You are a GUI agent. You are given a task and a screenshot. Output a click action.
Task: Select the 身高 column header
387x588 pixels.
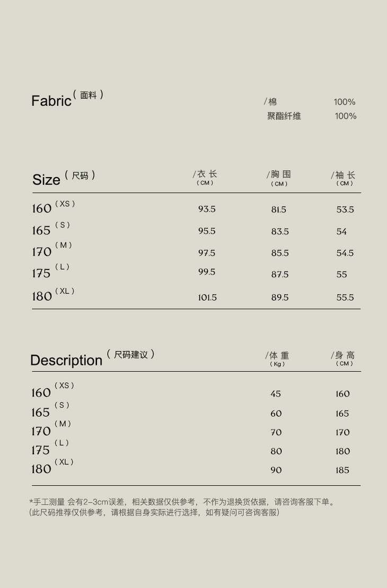pos(344,356)
